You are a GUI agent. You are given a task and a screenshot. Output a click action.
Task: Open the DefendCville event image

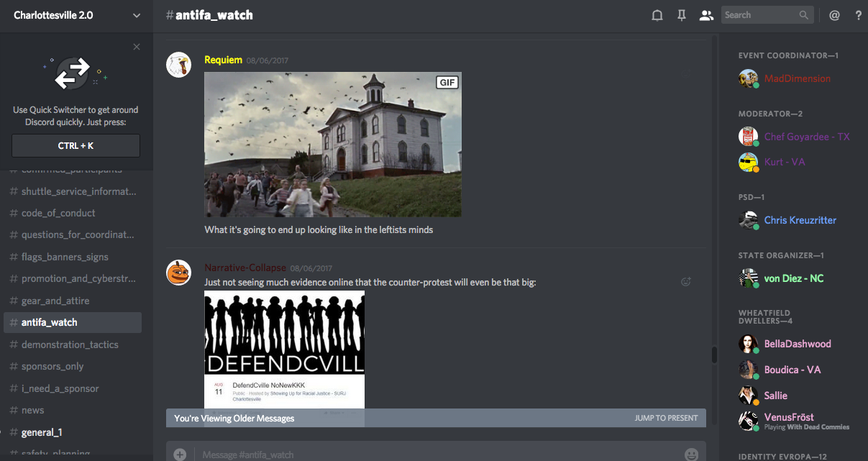[284, 349]
